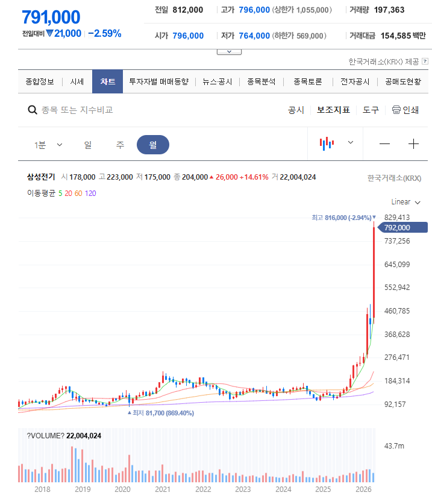This screenshot has height=504, width=432.
Task: Click the search magnifier icon
Action: point(32,110)
